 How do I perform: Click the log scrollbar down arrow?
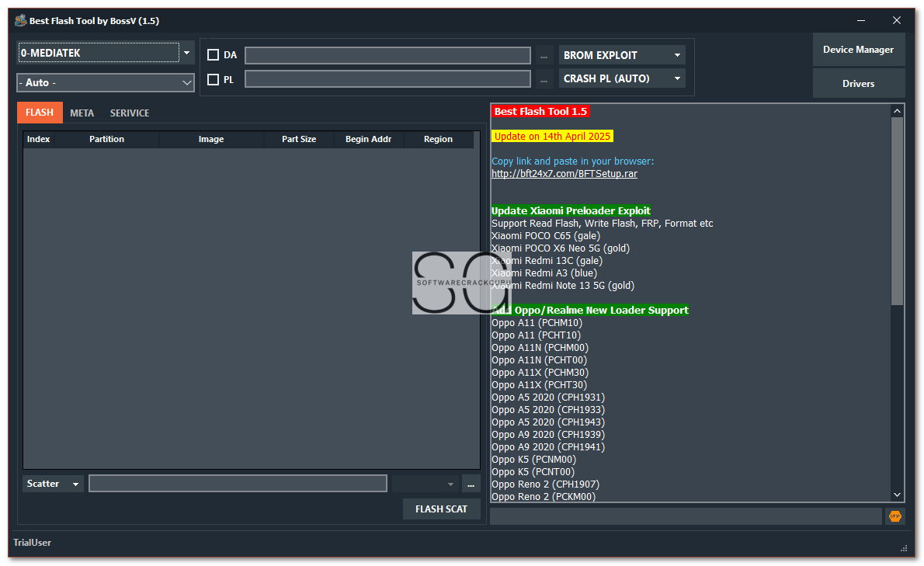coord(897,495)
